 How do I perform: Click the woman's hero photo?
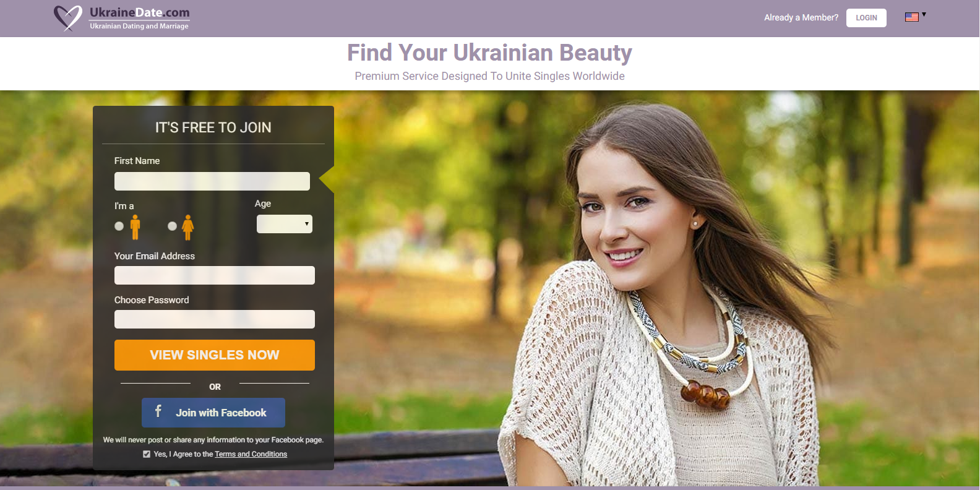coord(662,297)
